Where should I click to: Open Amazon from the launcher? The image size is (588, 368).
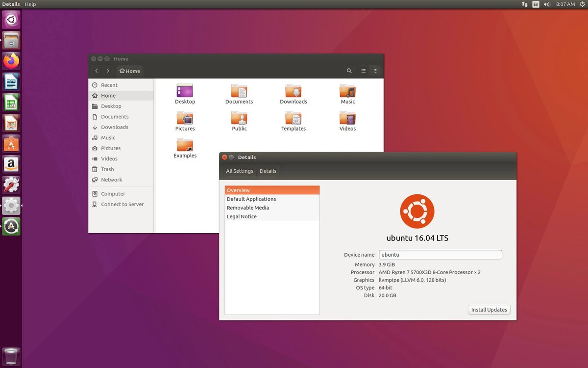pyautogui.click(x=11, y=164)
